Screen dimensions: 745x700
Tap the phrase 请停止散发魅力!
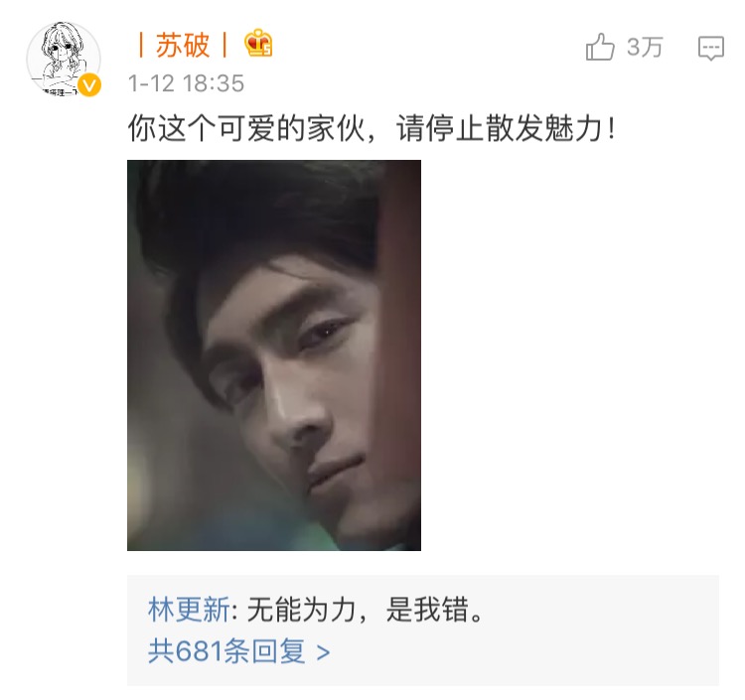pos(507,128)
